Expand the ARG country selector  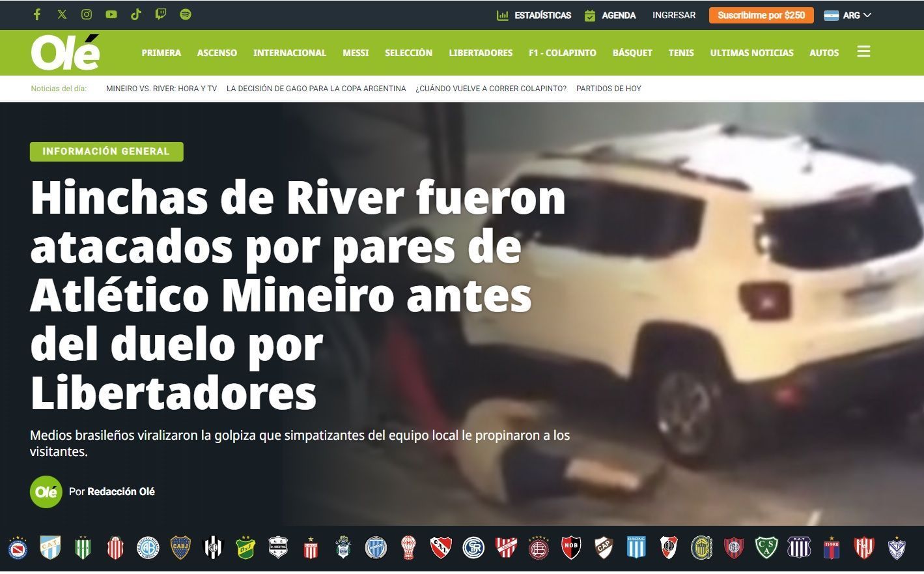coord(847,15)
